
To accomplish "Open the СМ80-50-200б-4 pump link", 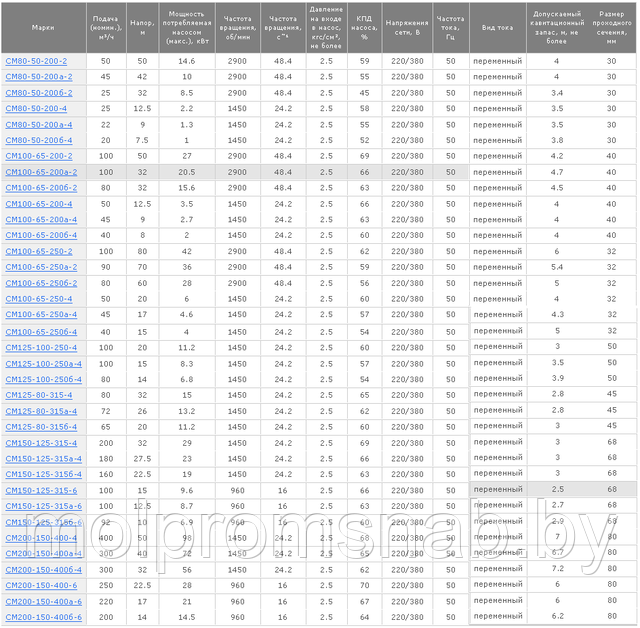I will [x=39, y=140].
